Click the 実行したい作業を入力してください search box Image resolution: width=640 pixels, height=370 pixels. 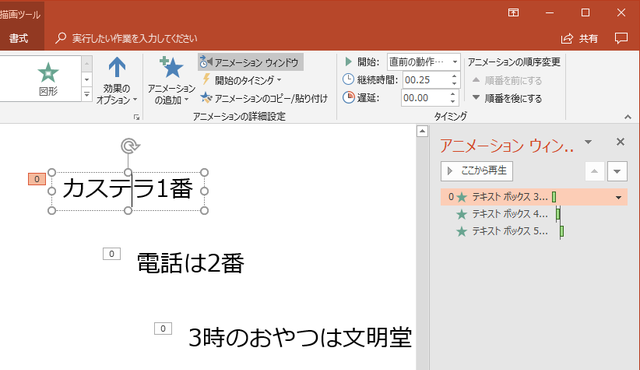tap(127, 38)
